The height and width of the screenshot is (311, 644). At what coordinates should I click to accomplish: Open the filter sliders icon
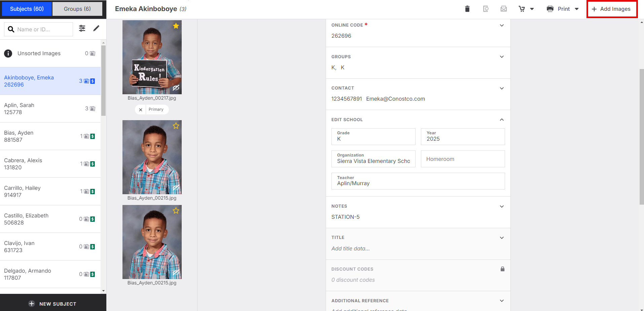pyautogui.click(x=82, y=28)
